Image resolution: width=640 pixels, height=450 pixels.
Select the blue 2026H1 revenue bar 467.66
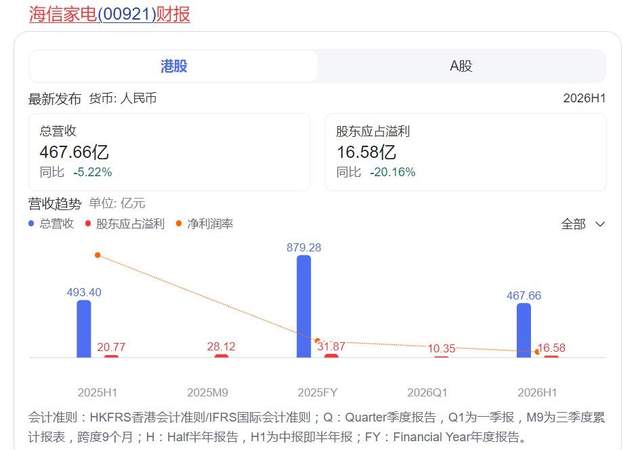coord(524,330)
